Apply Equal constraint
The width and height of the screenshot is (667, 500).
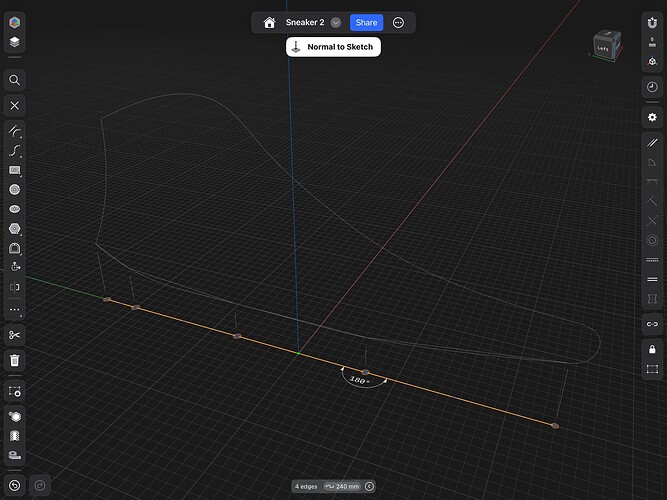[652, 280]
